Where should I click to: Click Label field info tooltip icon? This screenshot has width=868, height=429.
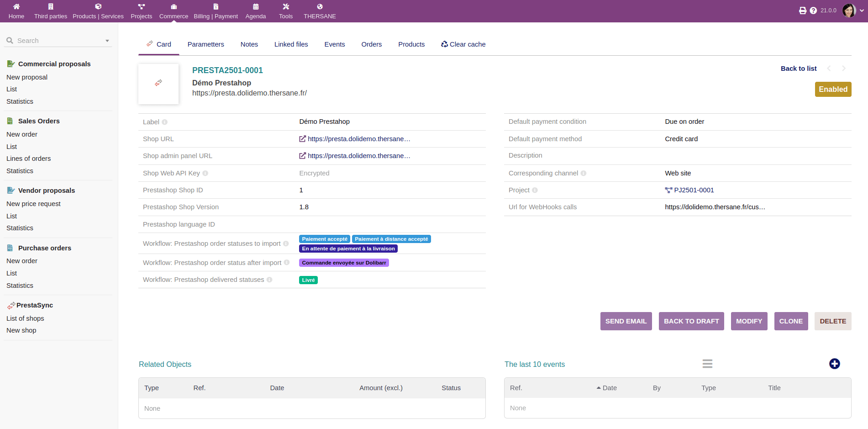click(165, 122)
